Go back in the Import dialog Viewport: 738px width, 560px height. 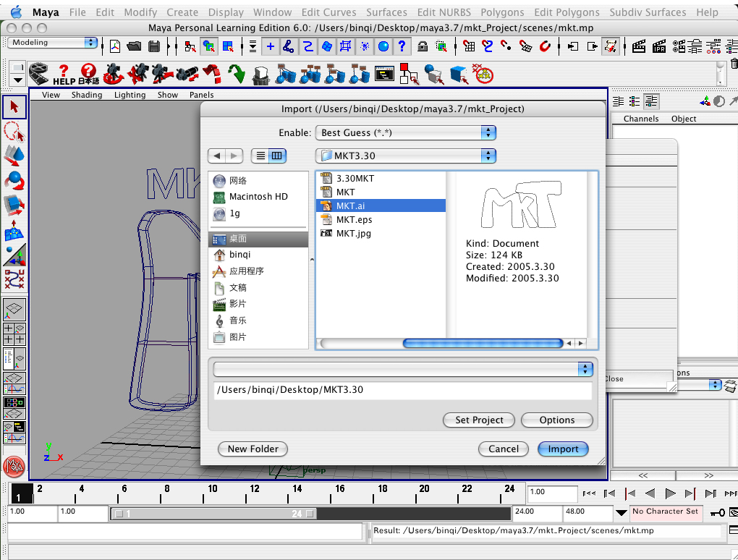click(x=216, y=156)
